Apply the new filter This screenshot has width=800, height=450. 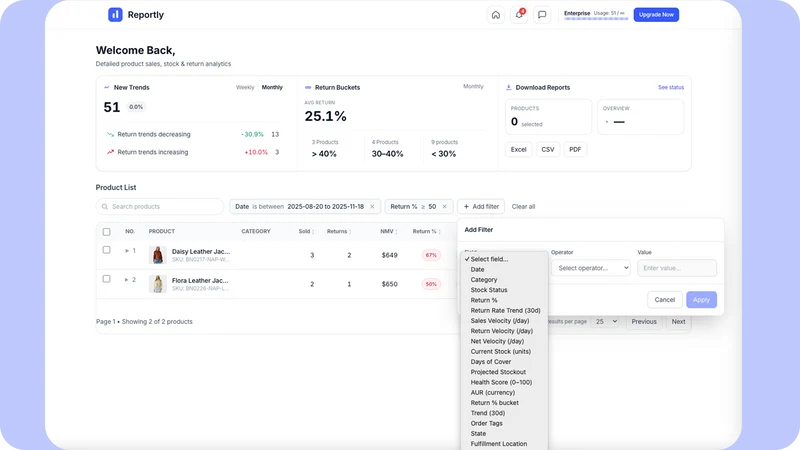click(x=701, y=299)
